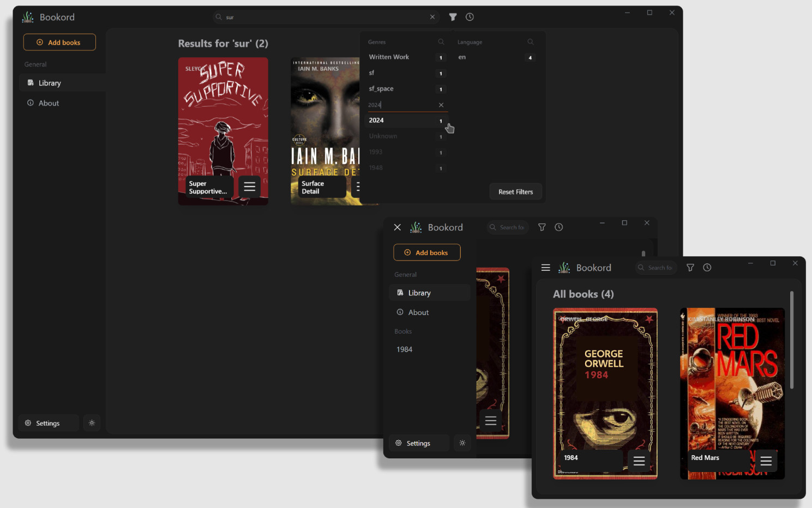Image resolution: width=812 pixels, height=508 pixels.
Task: Open the hamburger menu in front window
Action: (x=545, y=268)
